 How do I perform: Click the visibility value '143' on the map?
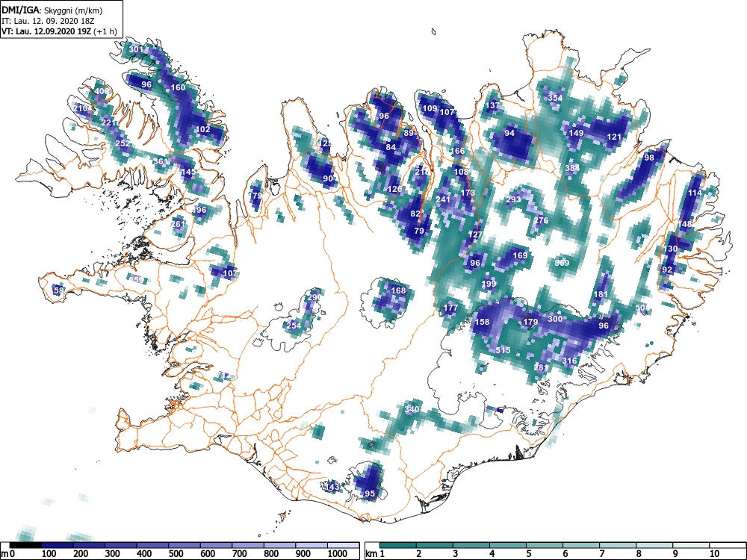[331, 487]
